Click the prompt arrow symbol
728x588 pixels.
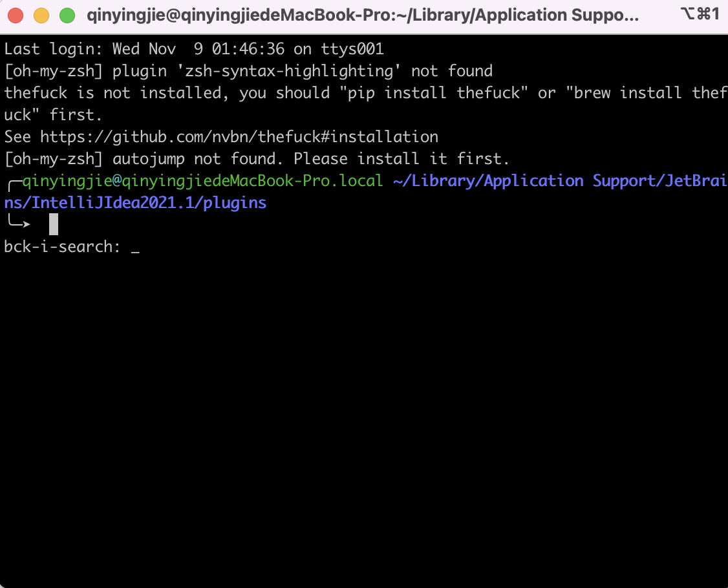[x=18, y=224]
